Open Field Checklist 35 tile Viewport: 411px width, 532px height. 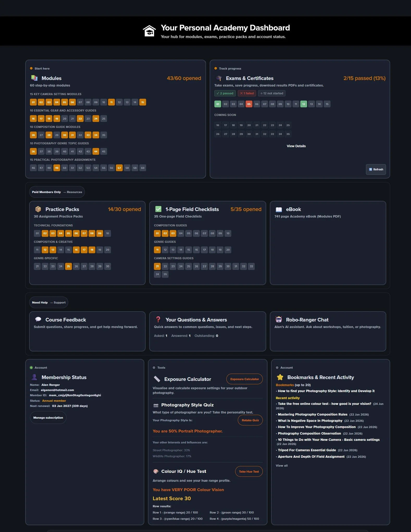(165, 274)
